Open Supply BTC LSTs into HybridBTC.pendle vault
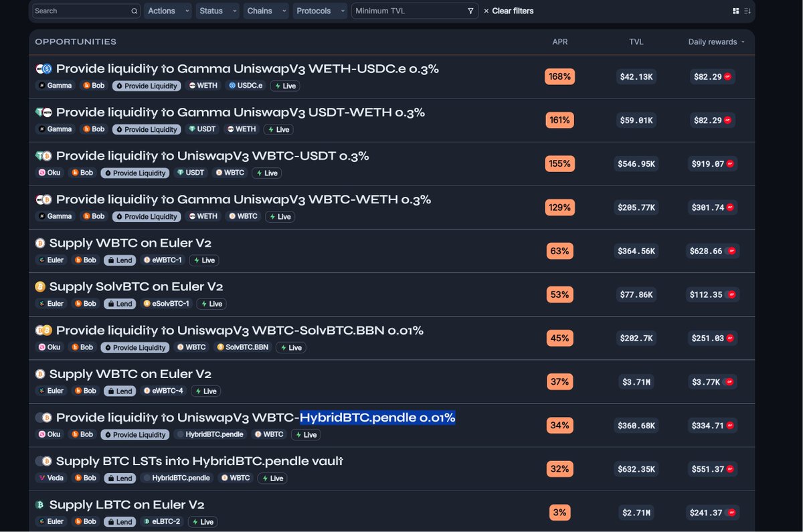 tap(200, 461)
